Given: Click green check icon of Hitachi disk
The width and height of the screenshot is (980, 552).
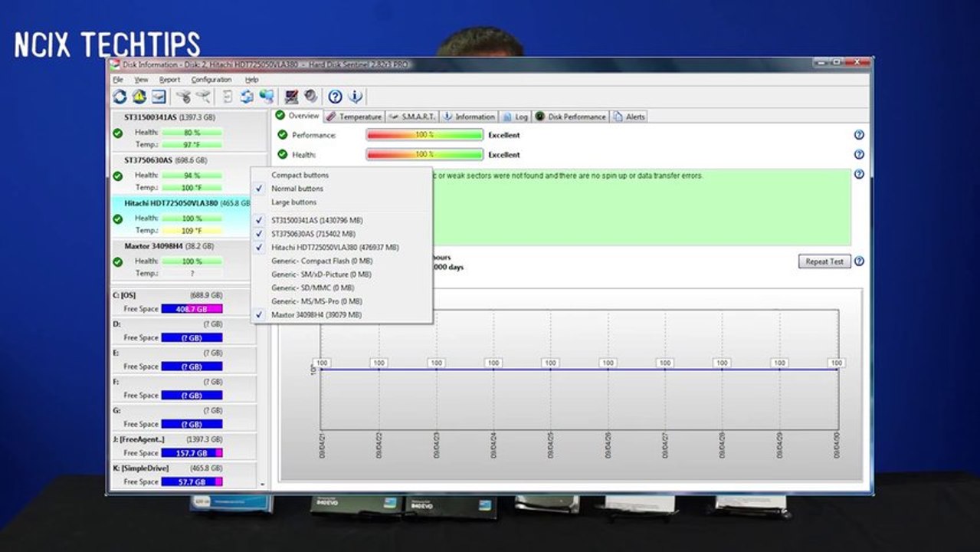Looking at the screenshot, I should click(117, 219).
